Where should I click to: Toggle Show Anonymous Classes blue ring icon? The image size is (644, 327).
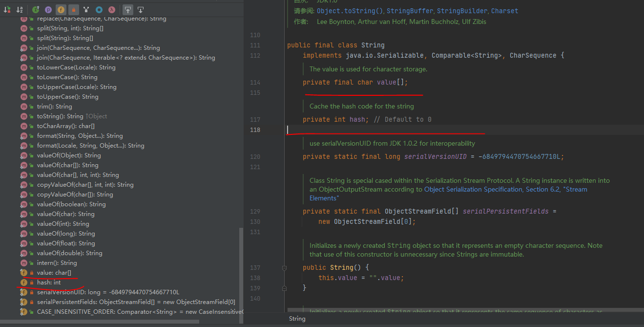click(x=99, y=9)
